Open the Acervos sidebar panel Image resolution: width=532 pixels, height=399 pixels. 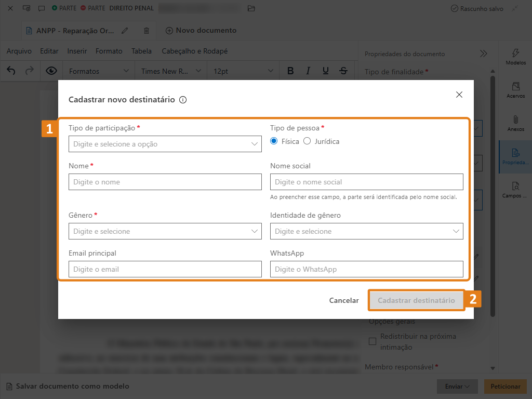pos(515,90)
